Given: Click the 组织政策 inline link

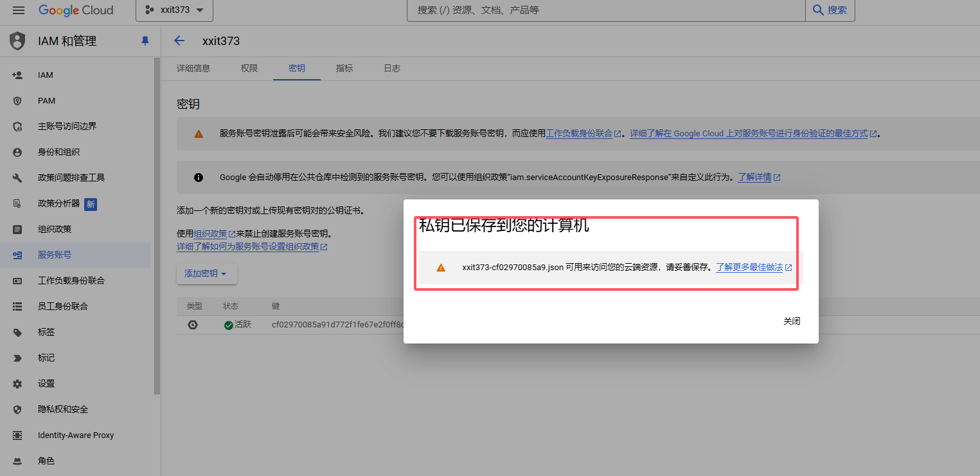Looking at the screenshot, I should 214,233.
